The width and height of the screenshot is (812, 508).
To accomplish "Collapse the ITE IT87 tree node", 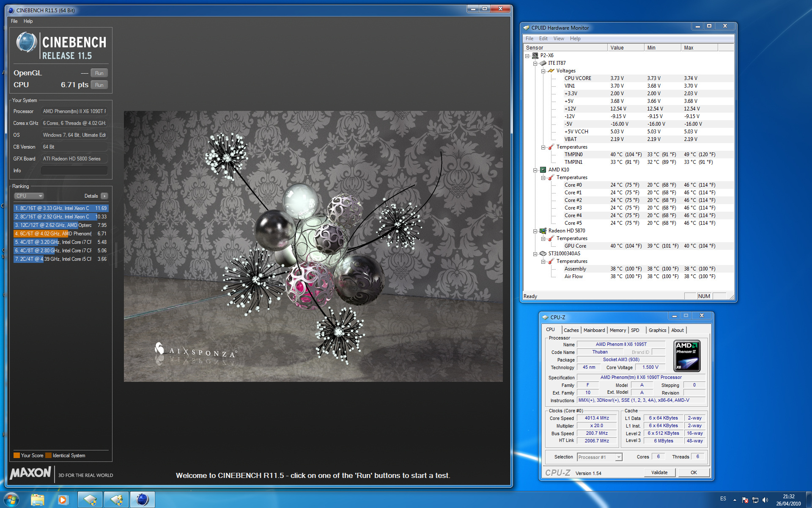I will pos(535,63).
